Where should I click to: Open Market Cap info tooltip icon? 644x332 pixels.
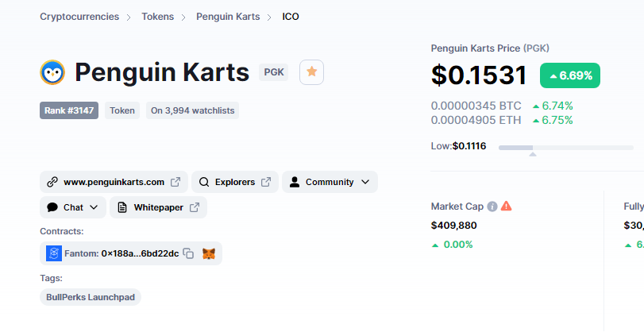(x=492, y=207)
